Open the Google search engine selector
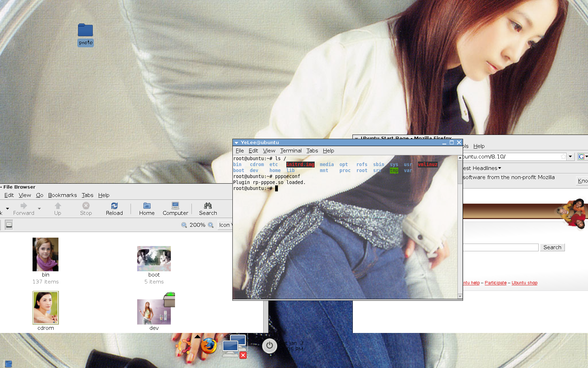 tap(582, 157)
